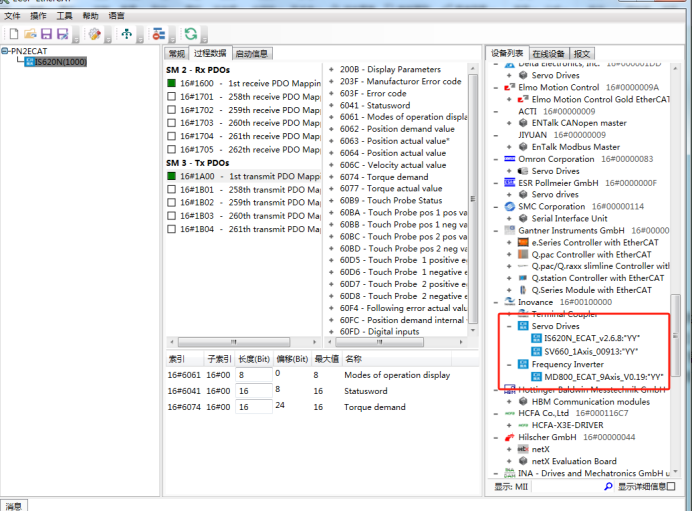Edit bit length field for 16#6061
The height and width of the screenshot is (511, 693).
coord(254,375)
